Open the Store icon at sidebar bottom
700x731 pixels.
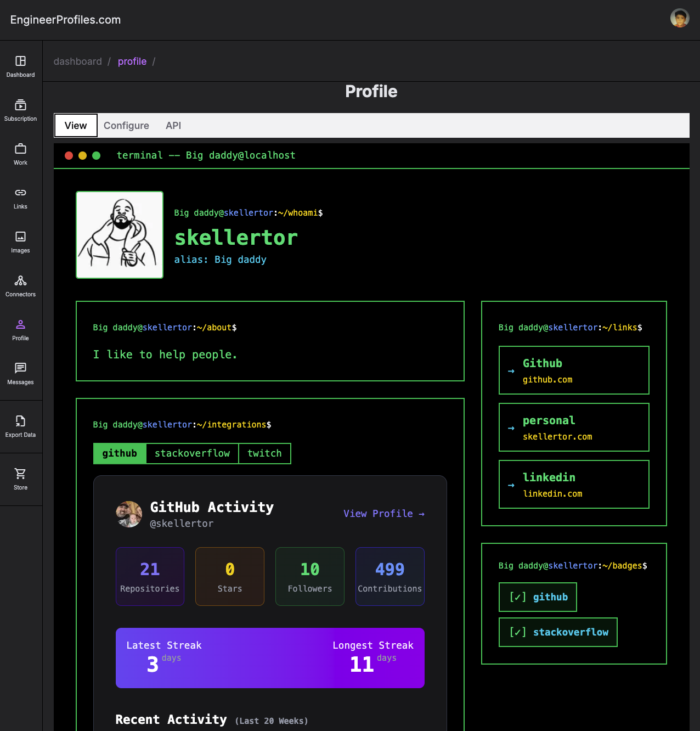click(20, 473)
